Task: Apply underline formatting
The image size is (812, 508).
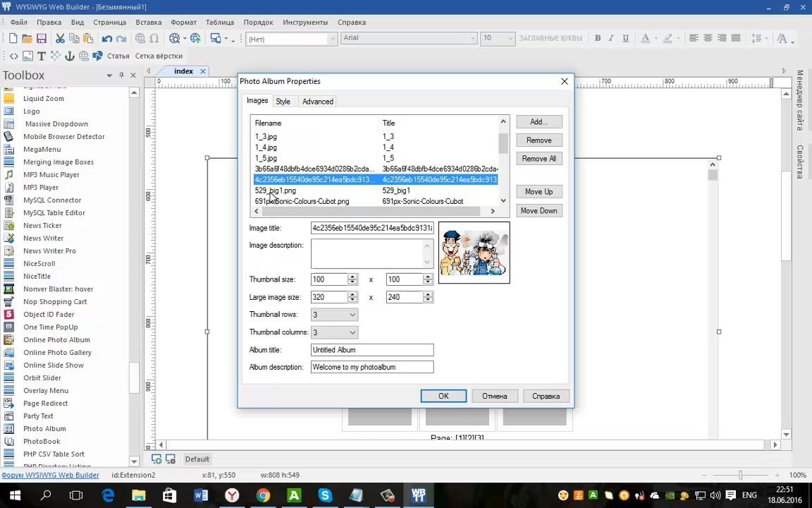Action: [x=626, y=38]
